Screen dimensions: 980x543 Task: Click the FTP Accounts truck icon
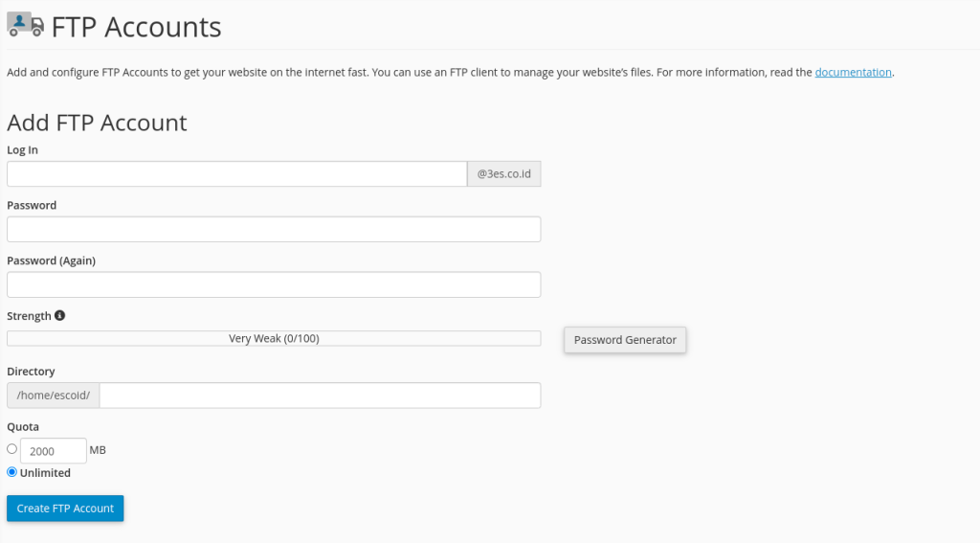(x=25, y=25)
